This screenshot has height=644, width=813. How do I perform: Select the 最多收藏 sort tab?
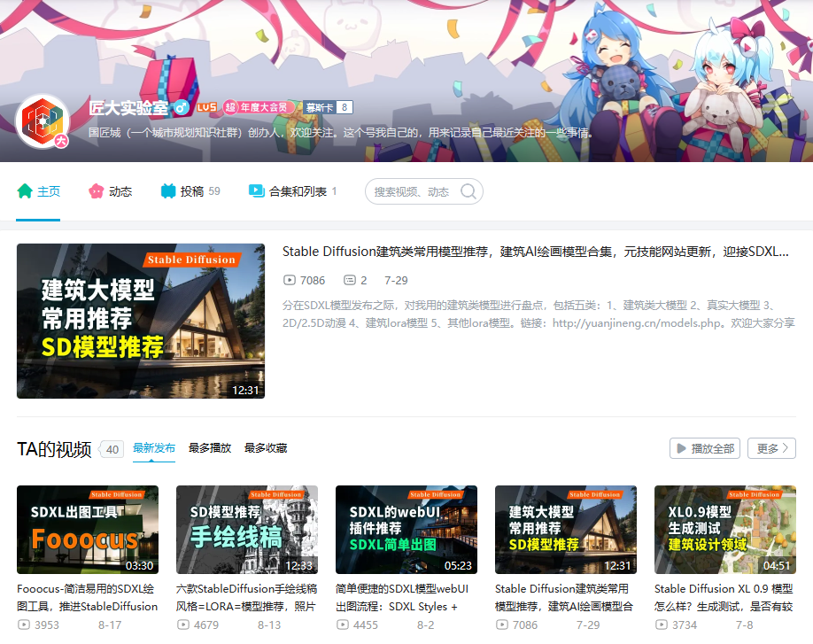click(266, 448)
